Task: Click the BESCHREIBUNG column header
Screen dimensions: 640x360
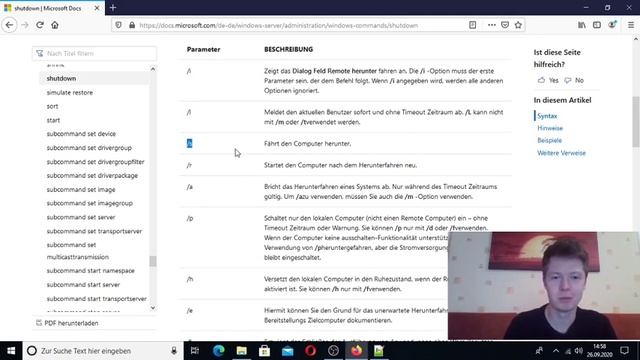Action: (288, 49)
